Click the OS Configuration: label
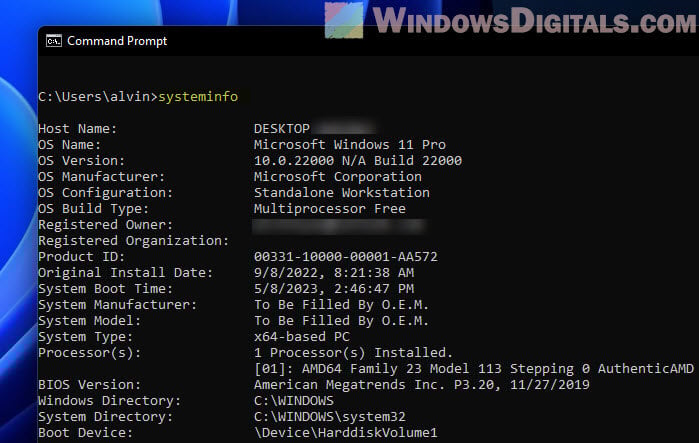Image resolution: width=699 pixels, height=443 pixels. pos(106,193)
